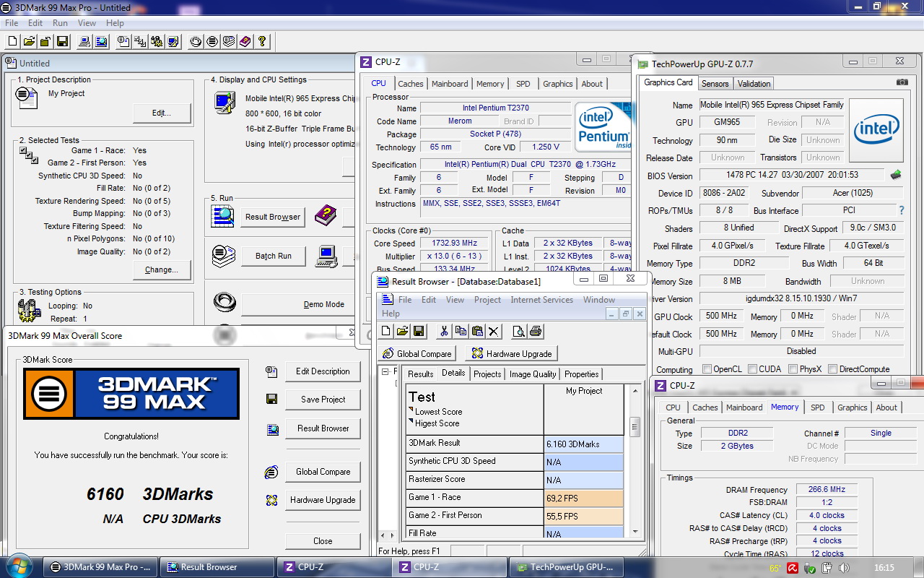The width and height of the screenshot is (924, 578).
Task: Click the volume speaker icon in system tray
Action: [x=844, y=568]
